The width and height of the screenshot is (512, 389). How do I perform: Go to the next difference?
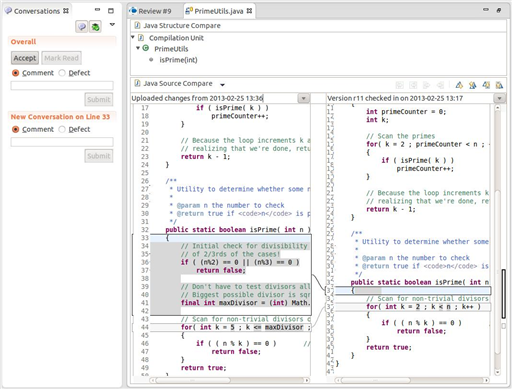(459, 85)
